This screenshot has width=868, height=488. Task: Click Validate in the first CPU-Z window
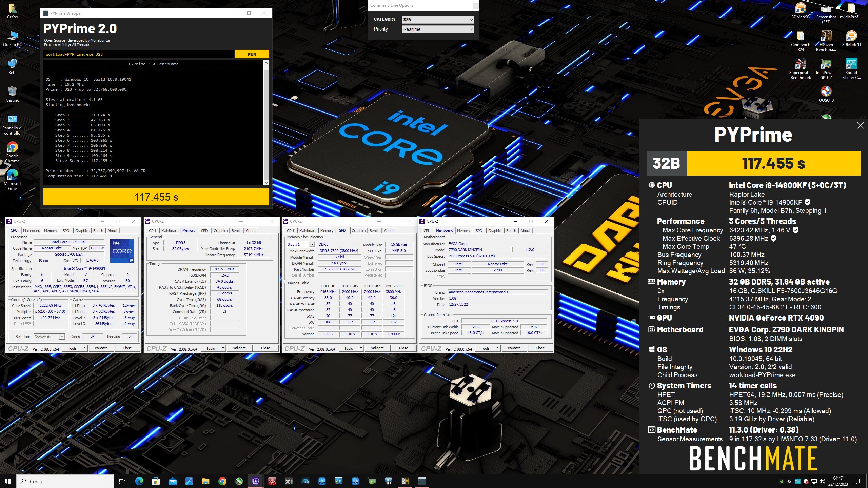pyautogui.click(x=101, y=348)
